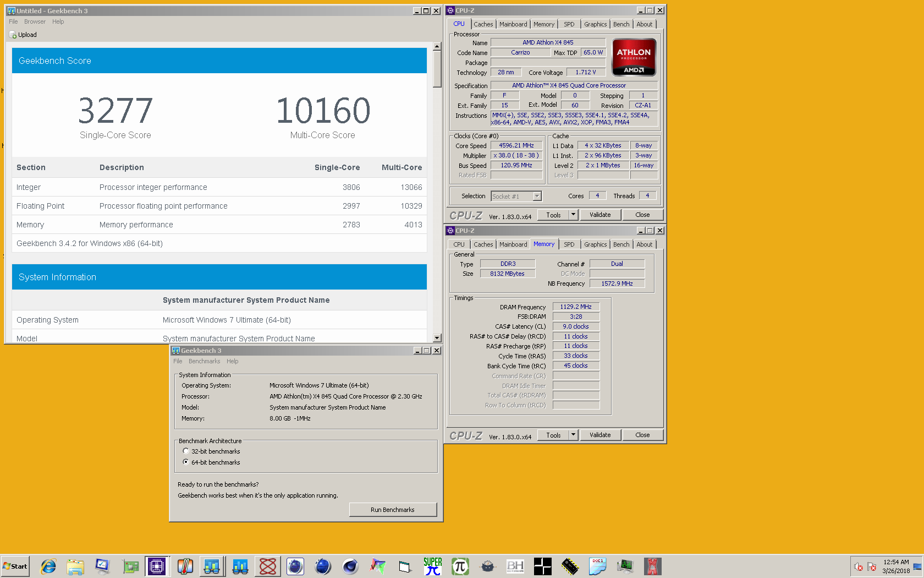Click the Geekbench glasses icon beside the thermometer
Image resolution: width=924 pixels, height=578 pixels.
coord(212,566)
